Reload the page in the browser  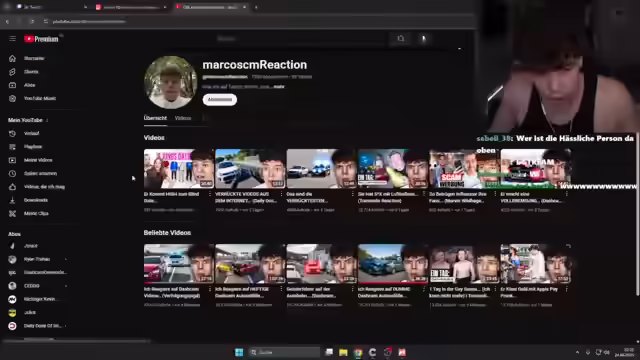[32, 21]
